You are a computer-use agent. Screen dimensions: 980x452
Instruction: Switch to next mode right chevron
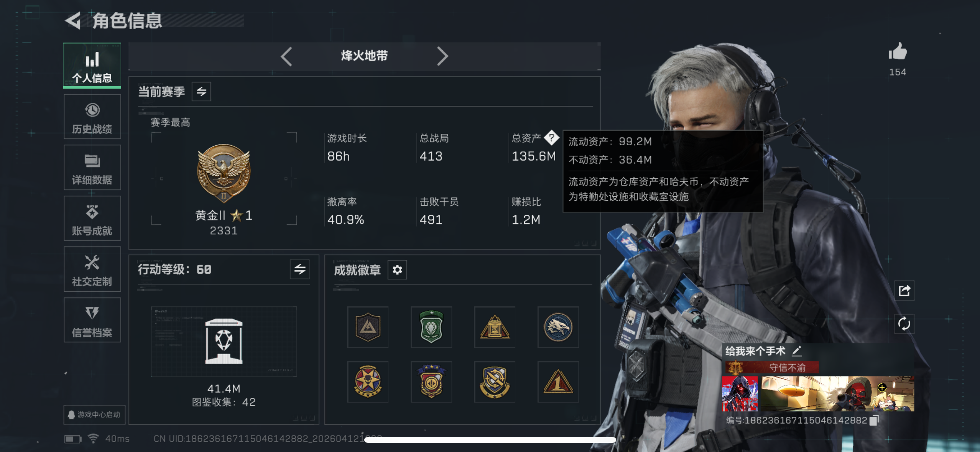pyautogui.click(x=442, y=56)
